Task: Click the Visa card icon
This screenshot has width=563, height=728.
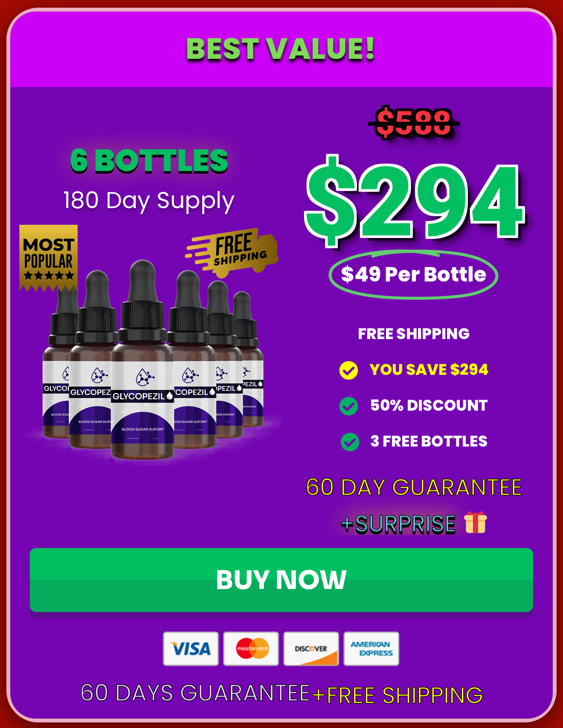Action: [191, 649]
